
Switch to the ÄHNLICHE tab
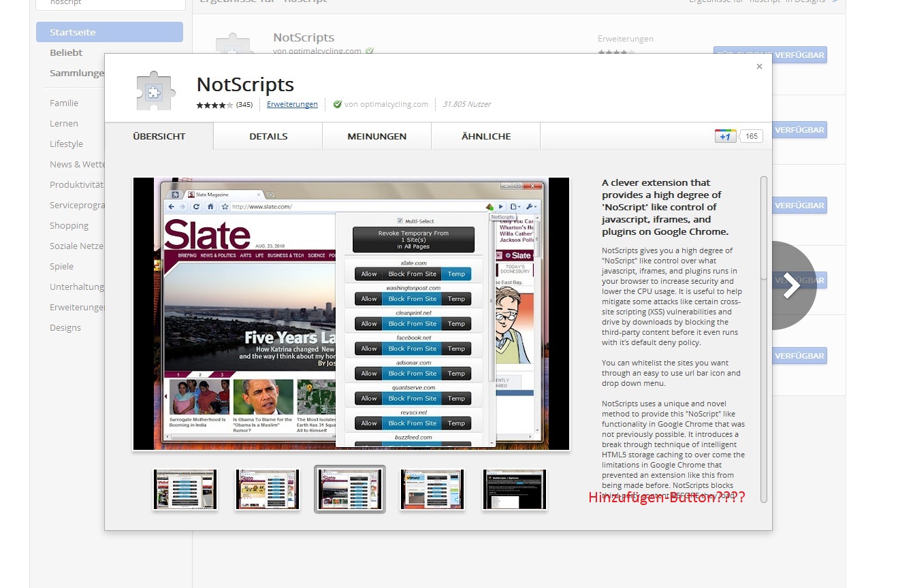(486, 136)
